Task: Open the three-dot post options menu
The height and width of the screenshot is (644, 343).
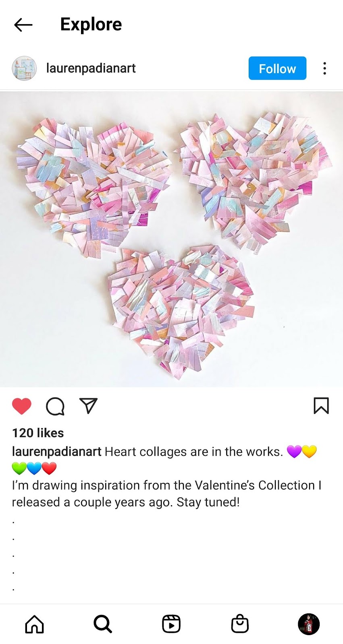Action: click(x=324, y=68)
